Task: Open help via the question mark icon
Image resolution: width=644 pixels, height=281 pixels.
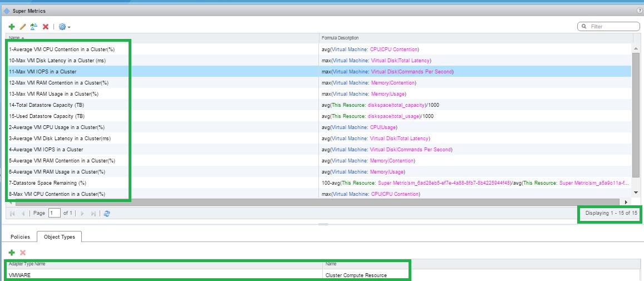Action: pyautogui.click(x=640, y=11)
